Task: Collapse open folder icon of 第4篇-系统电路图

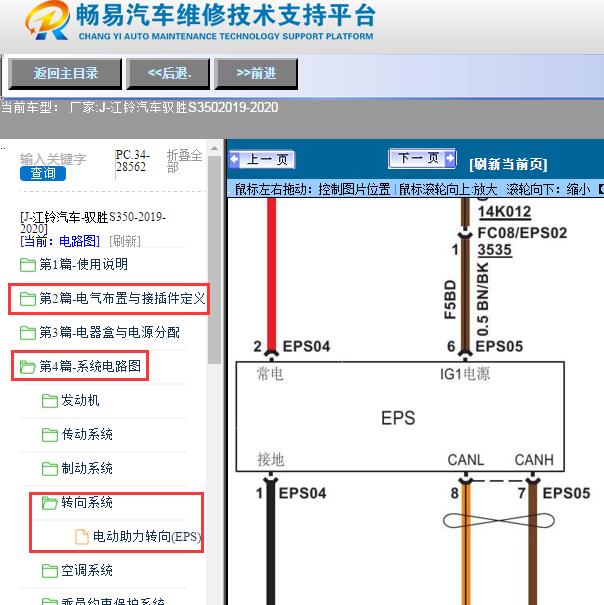Action: click(28, 367)
